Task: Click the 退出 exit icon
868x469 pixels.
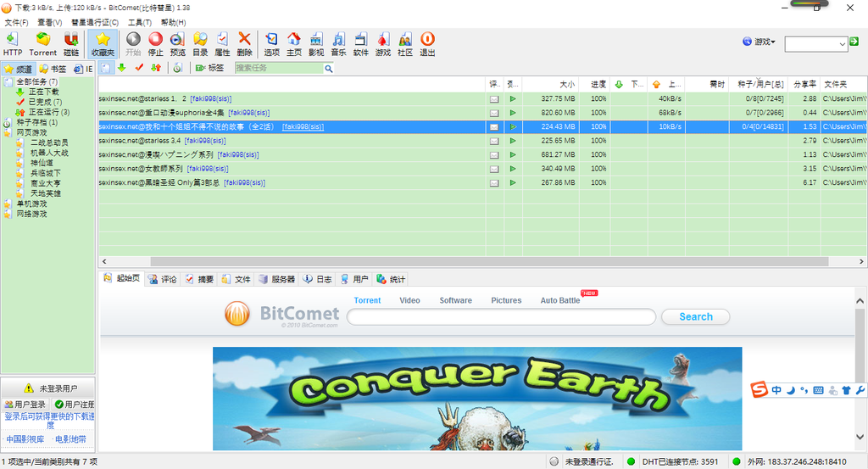Action: (x=427, y=44)
